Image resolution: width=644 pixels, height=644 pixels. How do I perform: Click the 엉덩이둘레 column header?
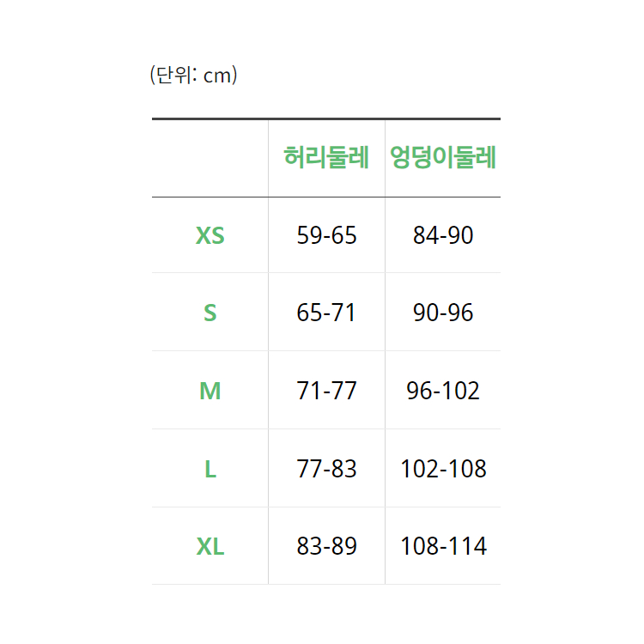443,158
